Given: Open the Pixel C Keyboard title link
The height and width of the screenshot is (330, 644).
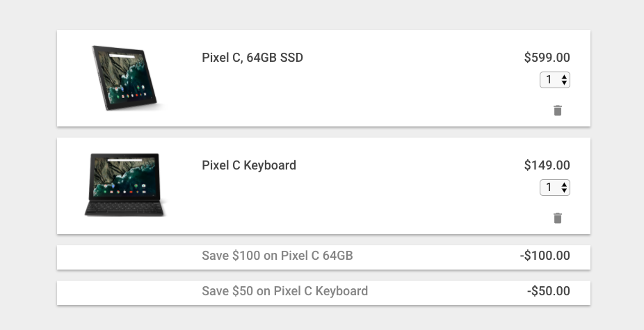Looking at the screenshot, I should [x=249, y=165].
